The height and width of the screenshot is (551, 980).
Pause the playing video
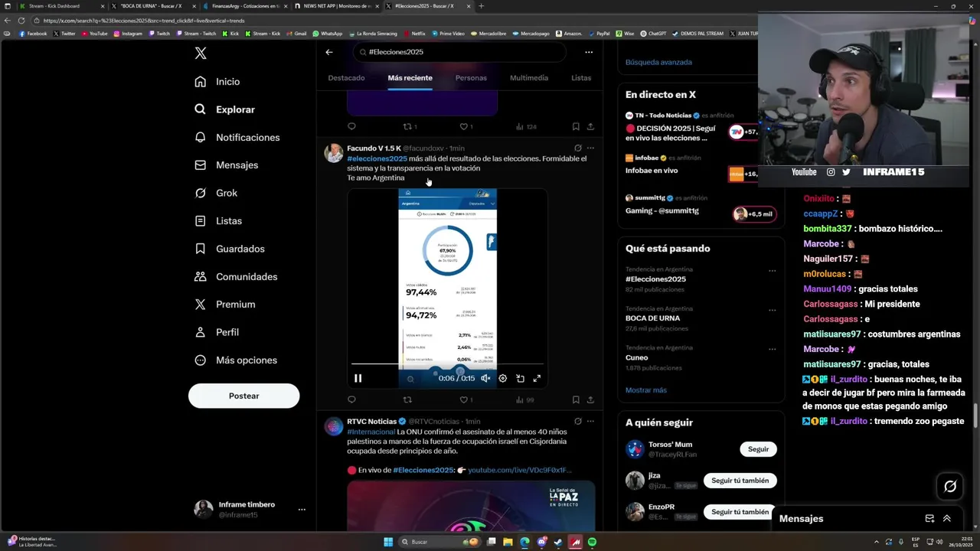(x=358, y=378)
